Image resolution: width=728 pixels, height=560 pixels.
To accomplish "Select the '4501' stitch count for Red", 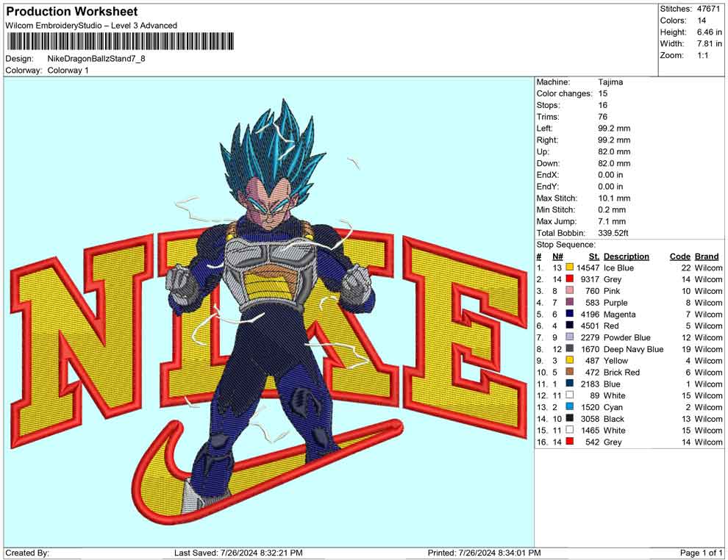I will (590, 326).
